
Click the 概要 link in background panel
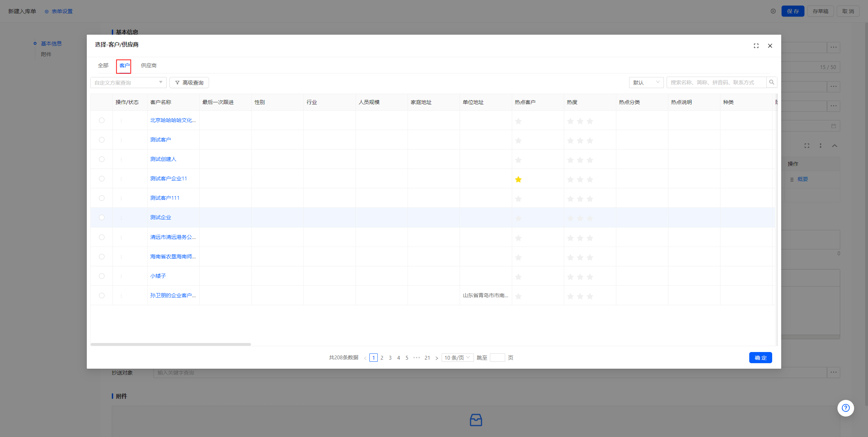click(802, 179)
